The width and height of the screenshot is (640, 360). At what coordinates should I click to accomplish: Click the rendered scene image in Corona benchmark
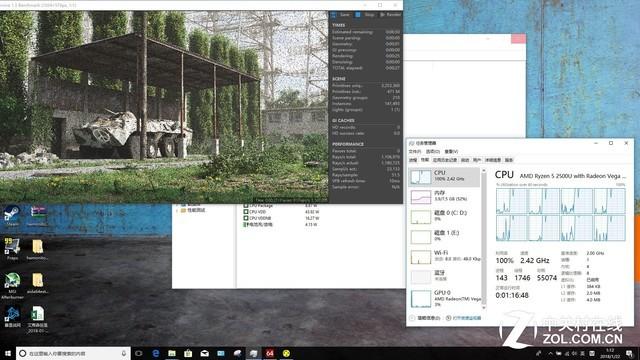coord(164,107)
